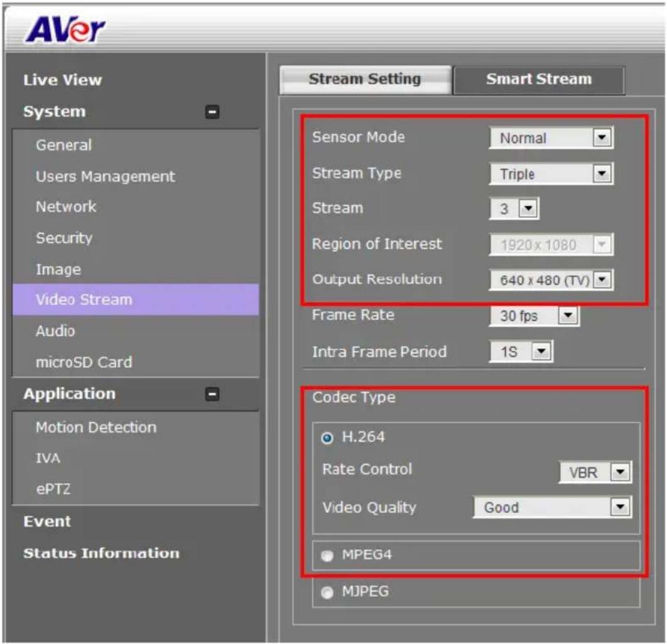Screen dimensions: 667x644
Task: Open Image settings
Action: pos(58,269)
